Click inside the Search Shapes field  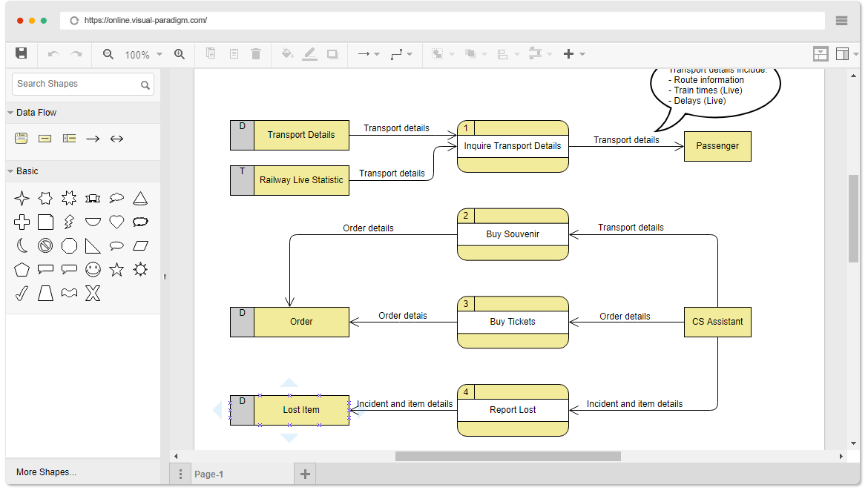(x=74, y=84)
